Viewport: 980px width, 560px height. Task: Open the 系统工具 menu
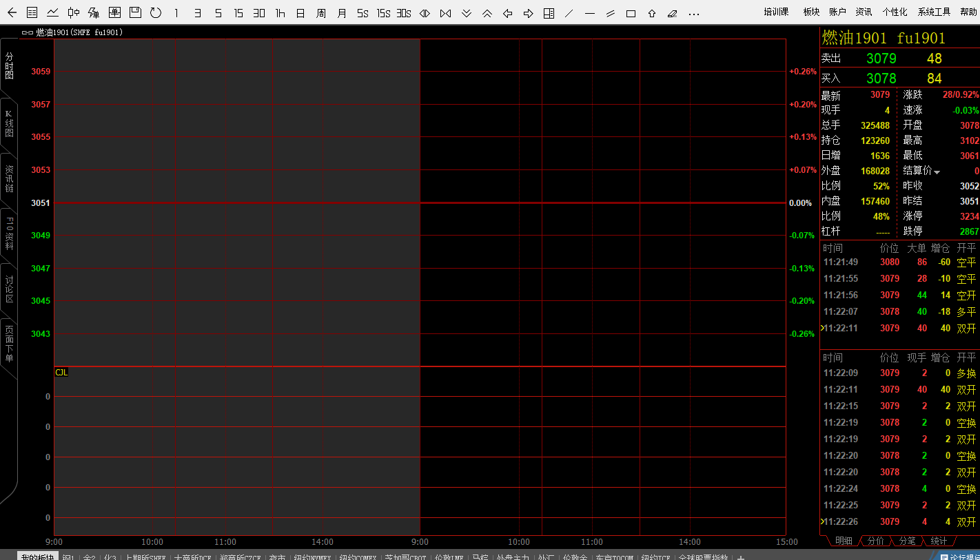click(x=934, y=12)
